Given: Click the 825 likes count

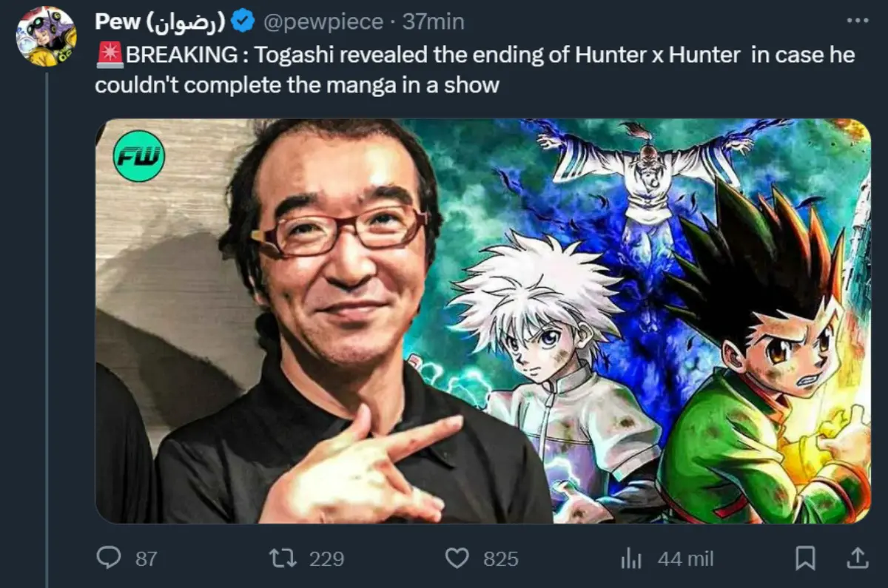Looking at the screenshot, I should [501, 558].
